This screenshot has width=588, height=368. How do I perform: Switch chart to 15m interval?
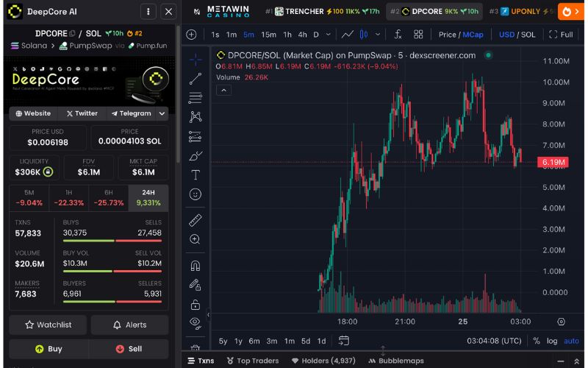click(268, 35)
